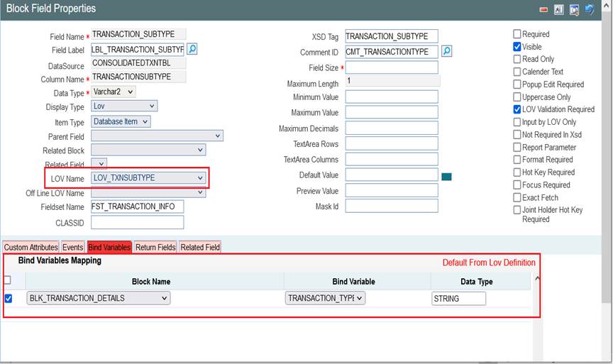This screenshot has width=613, height=364.
Task: Click the TextArea Rows input
Action: pos(392,143)
